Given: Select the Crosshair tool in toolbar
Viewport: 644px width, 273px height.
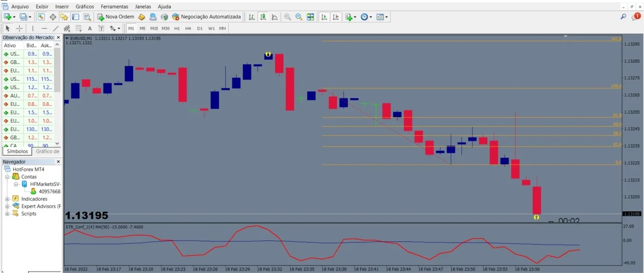Looking at the screenshot, I should [19, 28].
